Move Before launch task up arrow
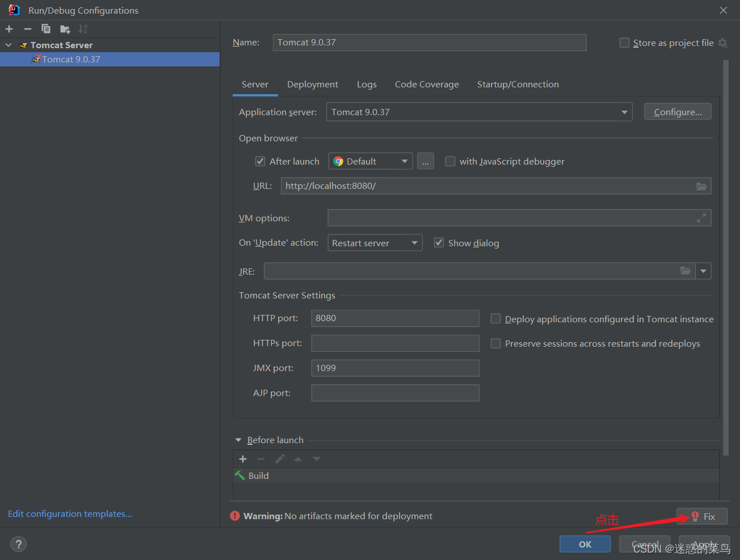740x560 pixels. [298, 459]
